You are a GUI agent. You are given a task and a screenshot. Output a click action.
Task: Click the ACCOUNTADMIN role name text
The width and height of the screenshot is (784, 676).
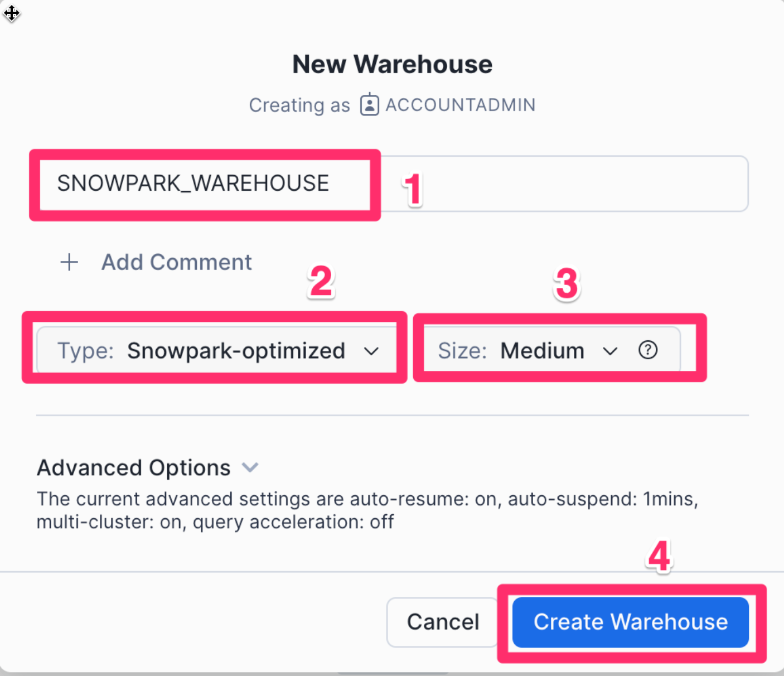tap(460, 105)
